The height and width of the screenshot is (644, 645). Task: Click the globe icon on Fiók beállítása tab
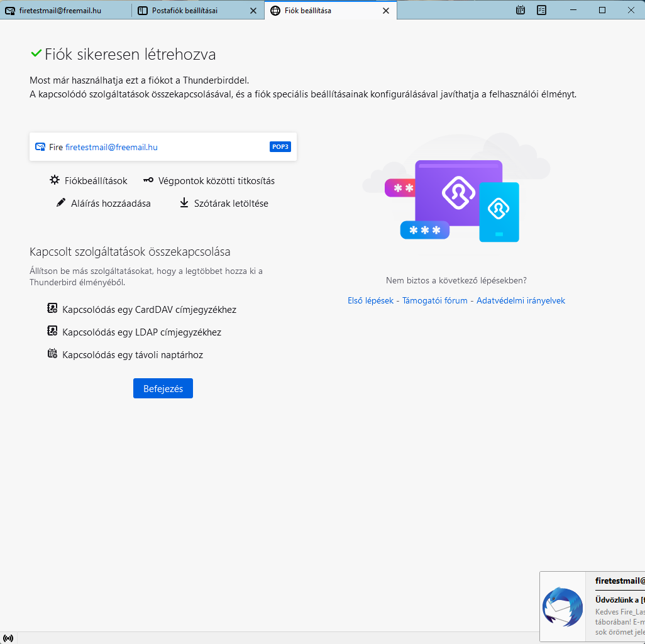click(x=275, y=11)
